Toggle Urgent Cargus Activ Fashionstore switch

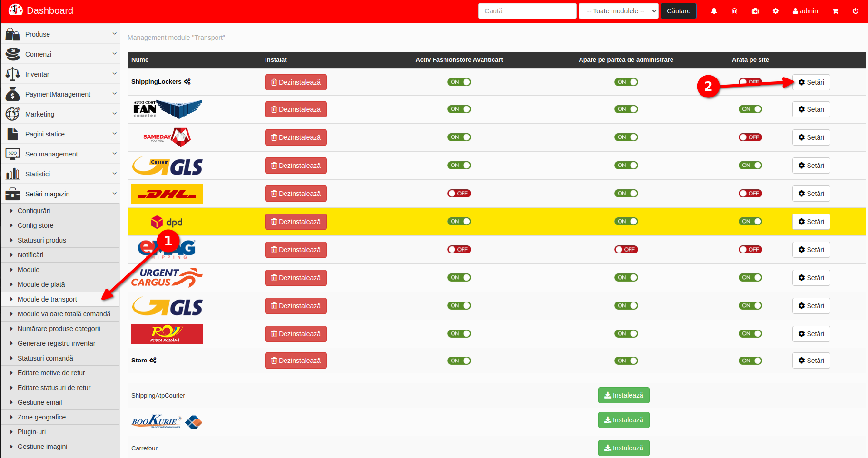coord(459,277)
